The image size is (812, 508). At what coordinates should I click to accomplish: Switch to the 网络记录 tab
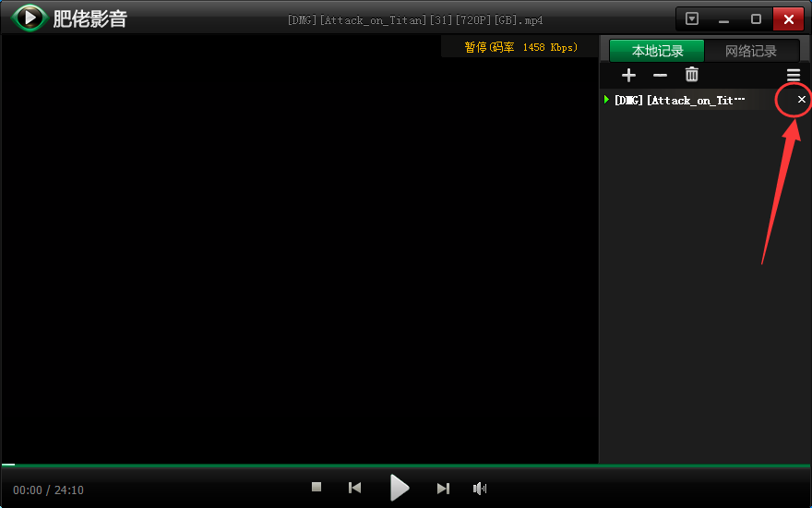[751, 51]
